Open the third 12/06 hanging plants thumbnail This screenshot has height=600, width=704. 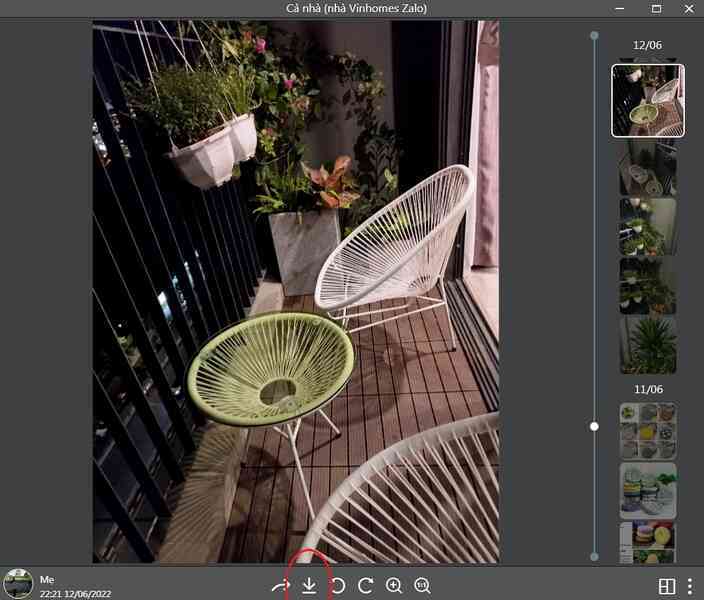[x=648, y=227]
